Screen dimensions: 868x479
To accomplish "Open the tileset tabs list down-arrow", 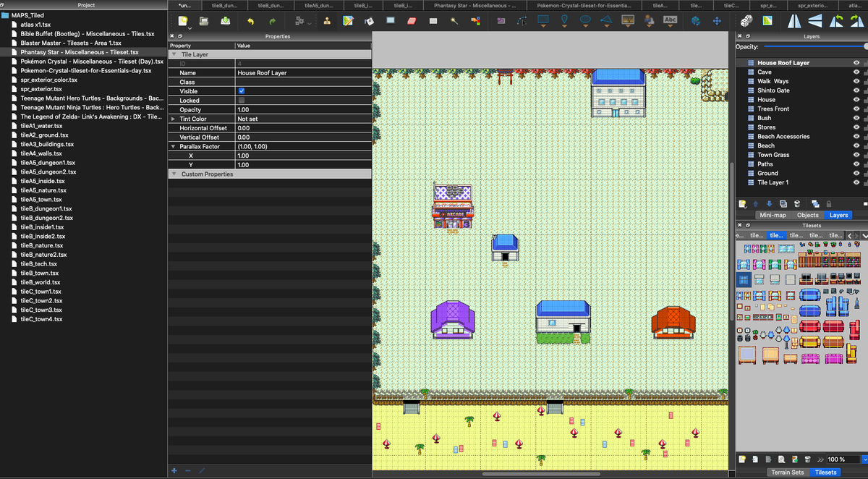I will tap(865, 236).
